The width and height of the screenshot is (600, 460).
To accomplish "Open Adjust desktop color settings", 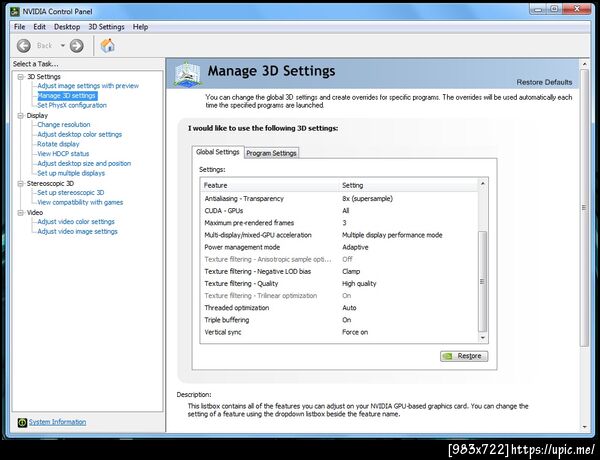I will point(80,134).
